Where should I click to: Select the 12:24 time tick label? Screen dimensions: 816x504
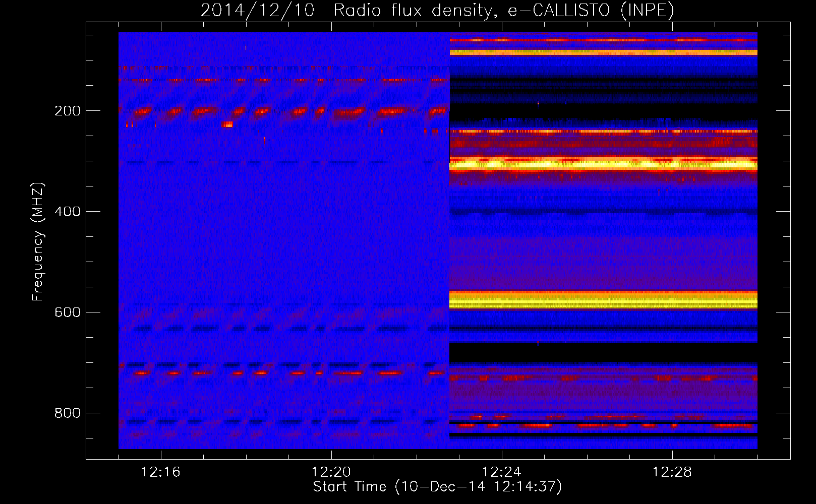pos(502,472)
